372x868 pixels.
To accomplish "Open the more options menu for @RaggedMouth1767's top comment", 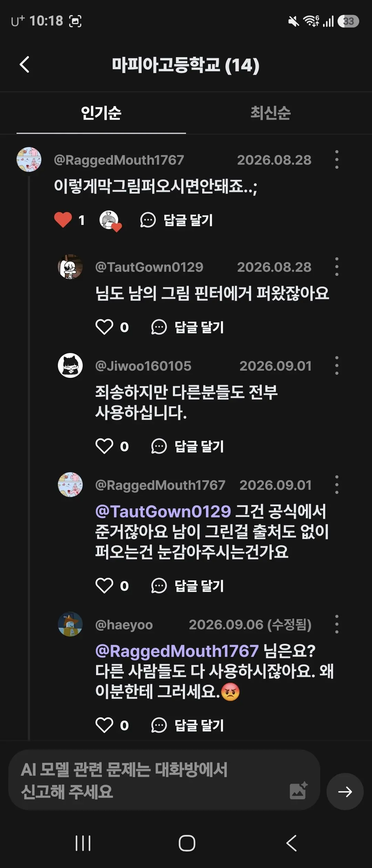I will tap(337, 159).
